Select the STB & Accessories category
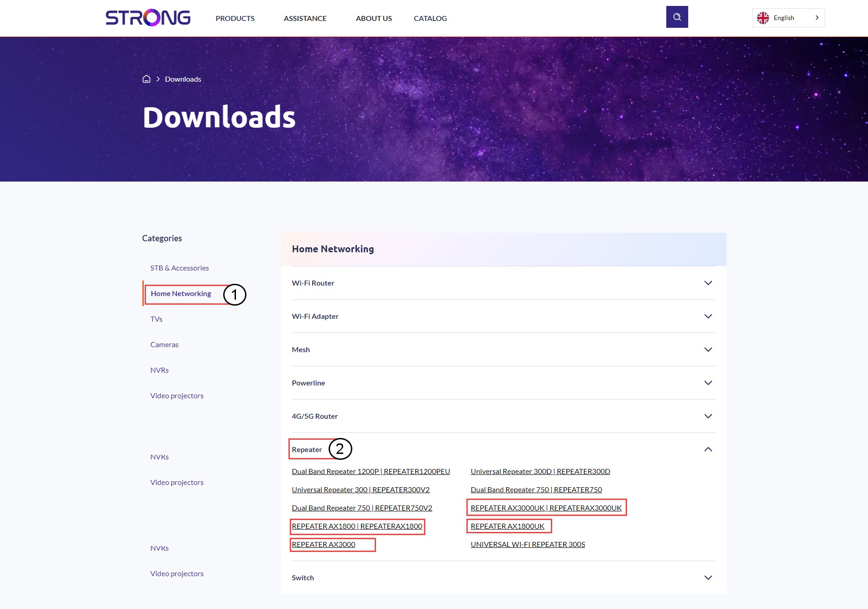Image resolution: width=868 pixels, height=609 pixels. click(x=179, y=268)
